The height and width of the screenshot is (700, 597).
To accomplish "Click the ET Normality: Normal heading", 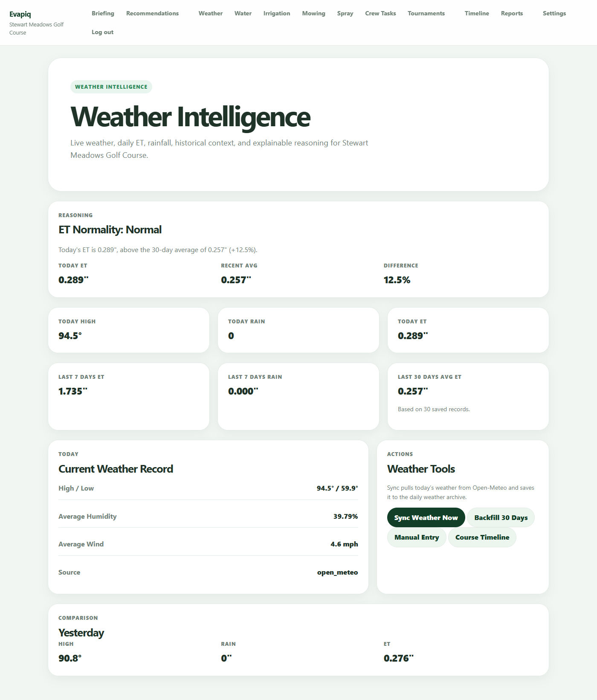I will pos(110,229).
